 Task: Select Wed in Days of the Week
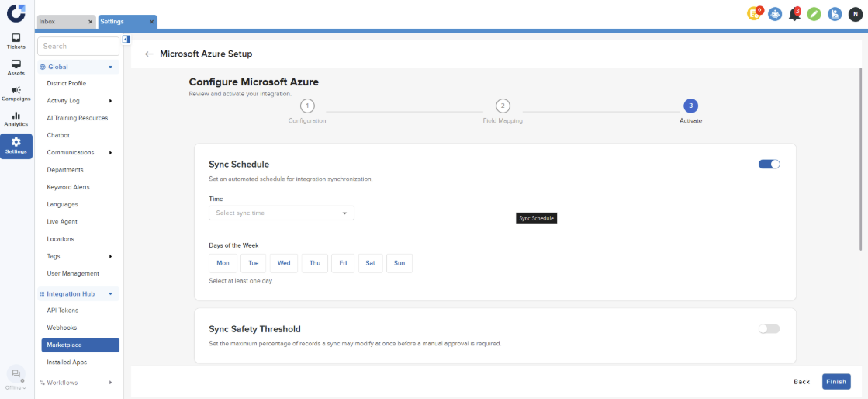click(284, 263)
